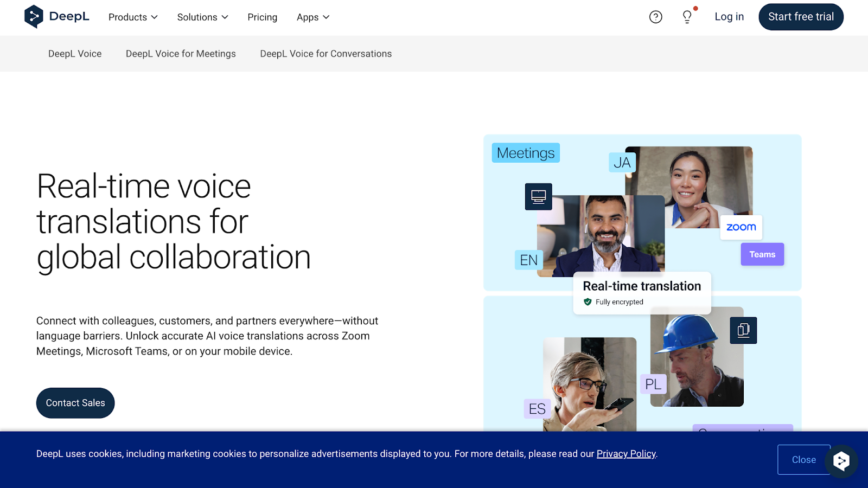Image resolution: width=868 pixels, height=488 pixels.
Task: Open the help question mark icon
Action: (x=655, y=17)
